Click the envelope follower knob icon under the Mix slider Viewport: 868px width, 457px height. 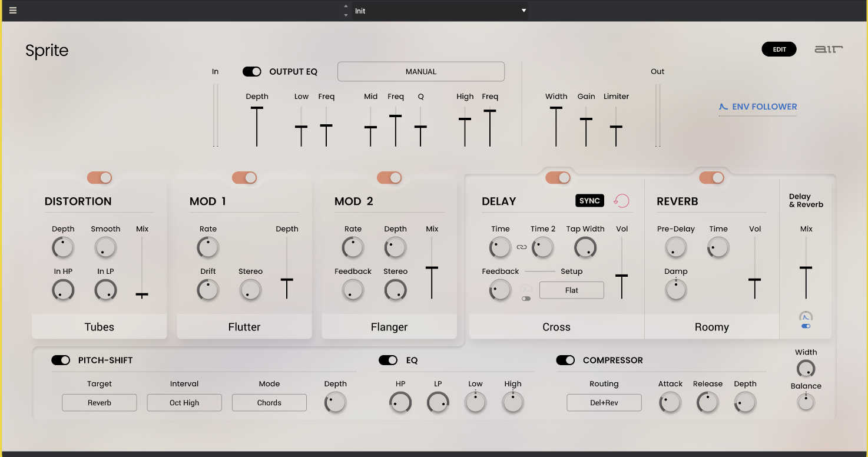click(806, 317)
